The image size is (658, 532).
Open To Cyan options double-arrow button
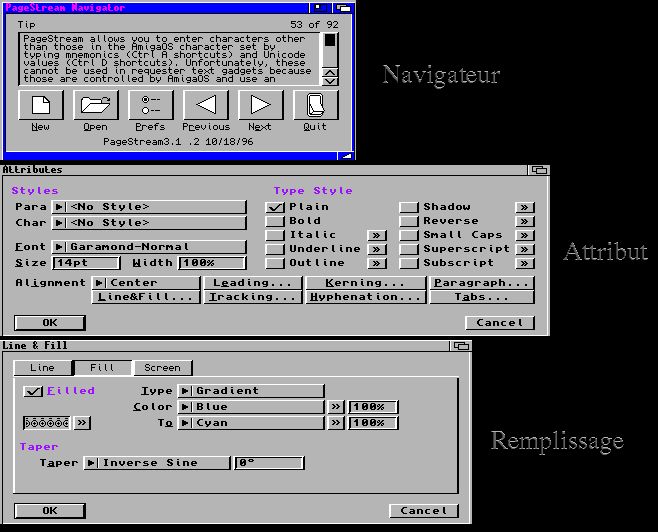tap(336, 423)
